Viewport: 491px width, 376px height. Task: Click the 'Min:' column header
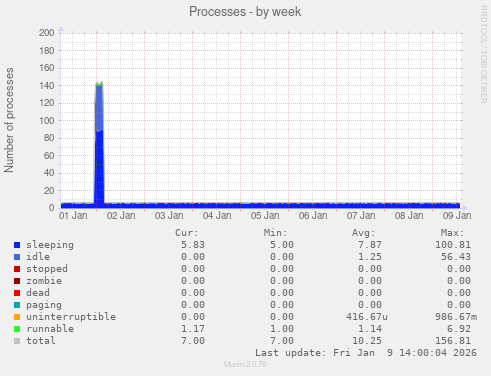tap(275, 233)
